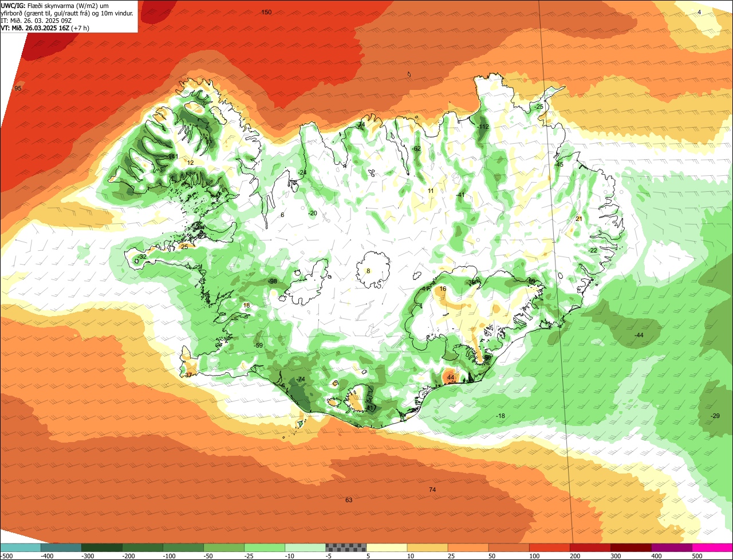
Task: Click the '-59' flux value on the map
Action: 258,345
